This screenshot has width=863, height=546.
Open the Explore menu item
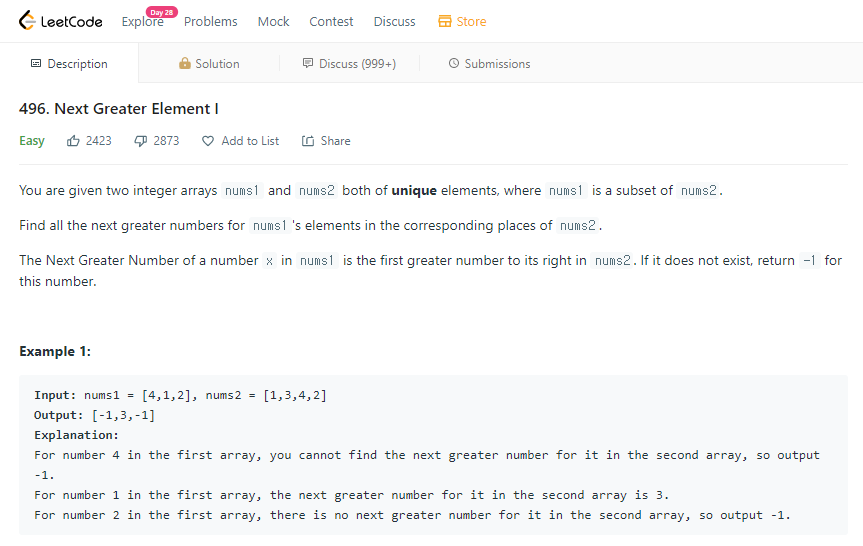pyautogui.click(x=143, y=21)
